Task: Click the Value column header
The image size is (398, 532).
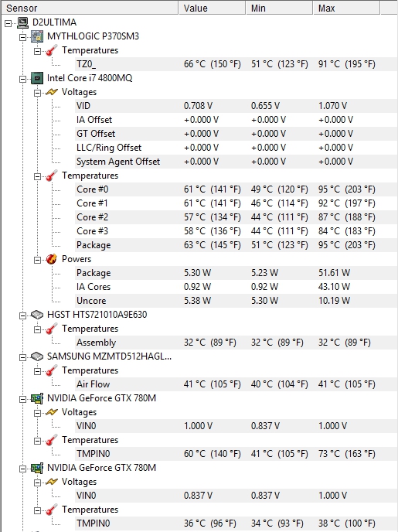Action: (x=212, y=8)
